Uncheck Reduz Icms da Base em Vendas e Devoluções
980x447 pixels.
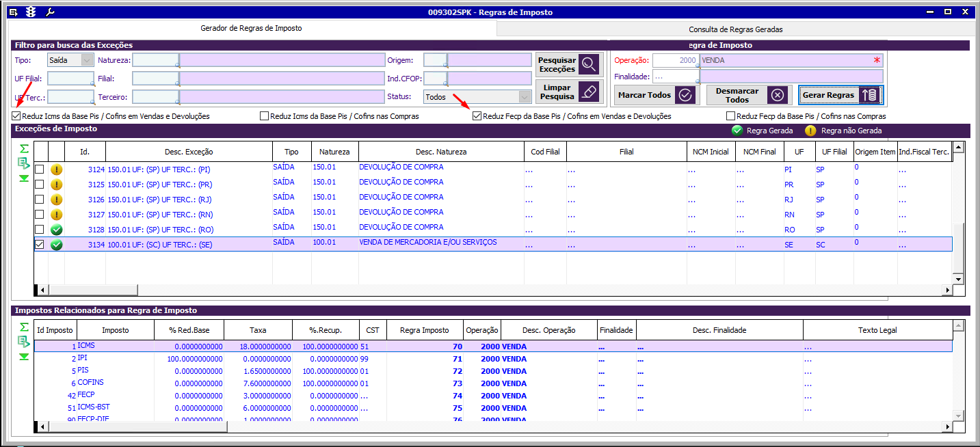[16, 116]
